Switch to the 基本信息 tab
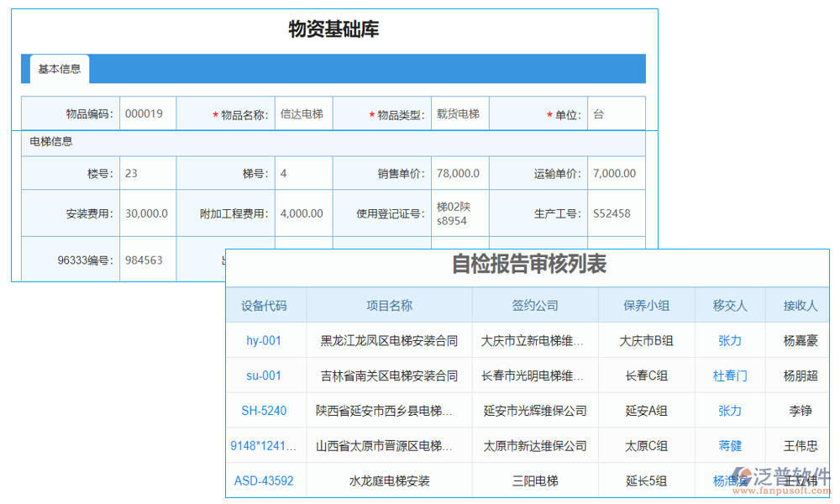The height and width of the screenshot is (504, 840). [58, 70]
